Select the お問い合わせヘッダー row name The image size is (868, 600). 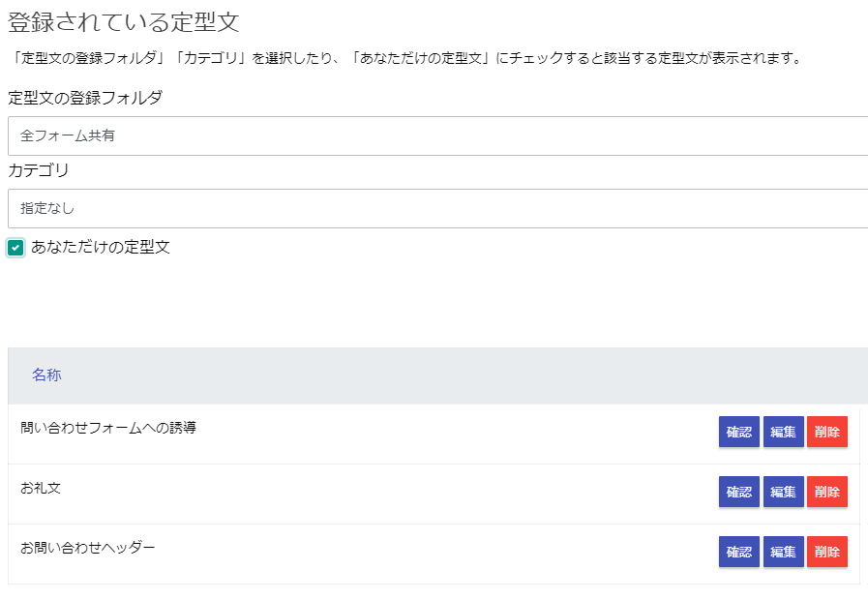click(88, 548)
